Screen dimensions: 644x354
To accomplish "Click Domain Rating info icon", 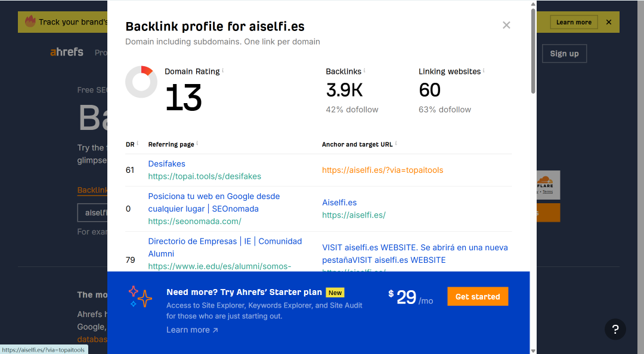I will [x=222, y=71].
